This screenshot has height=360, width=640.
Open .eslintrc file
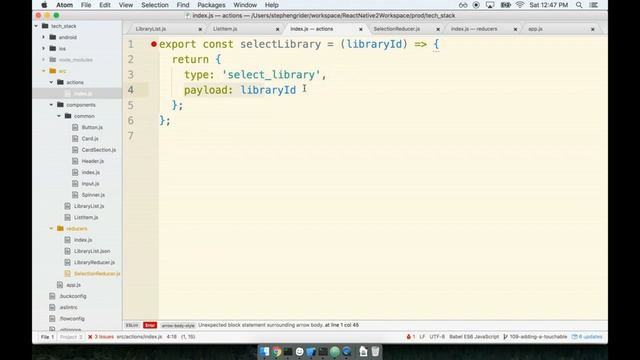[68, 307]
